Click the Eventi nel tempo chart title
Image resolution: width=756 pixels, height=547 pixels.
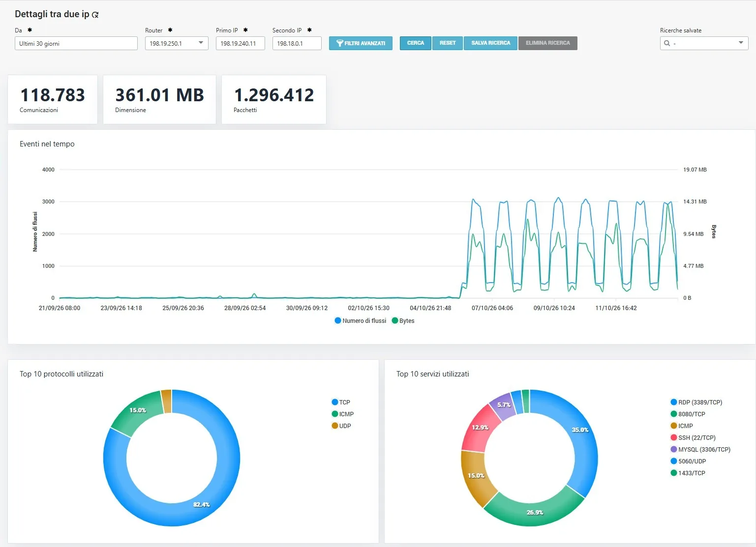point(47,144)
